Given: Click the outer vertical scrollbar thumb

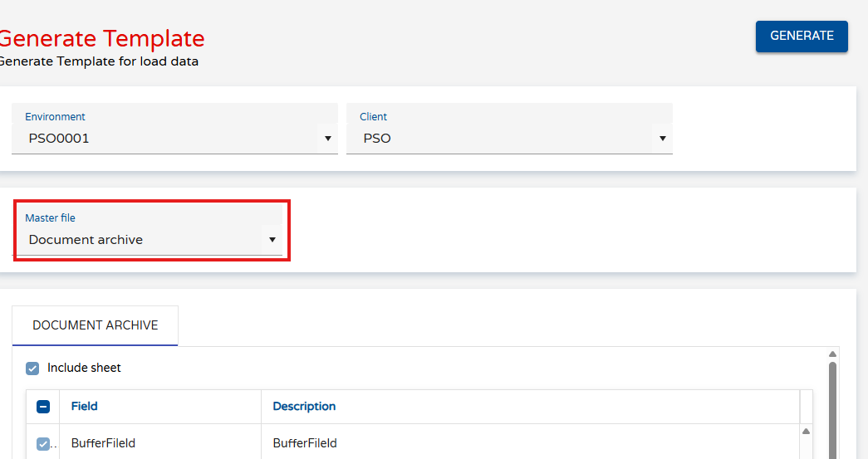Looking at the screenshot, I should [832, 410].
